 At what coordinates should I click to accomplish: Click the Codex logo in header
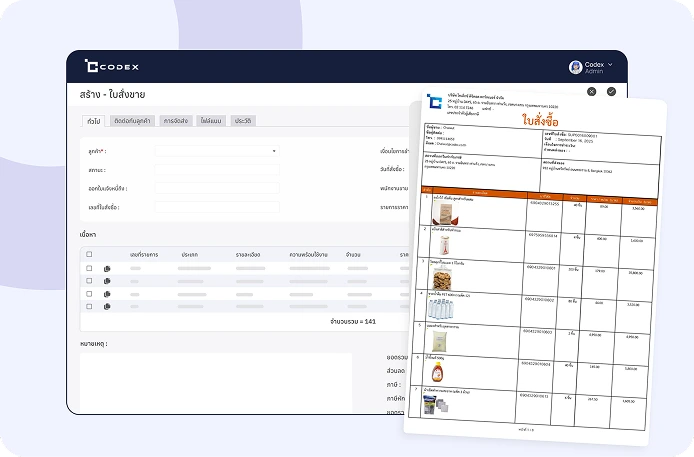click(x=112, y=67)
